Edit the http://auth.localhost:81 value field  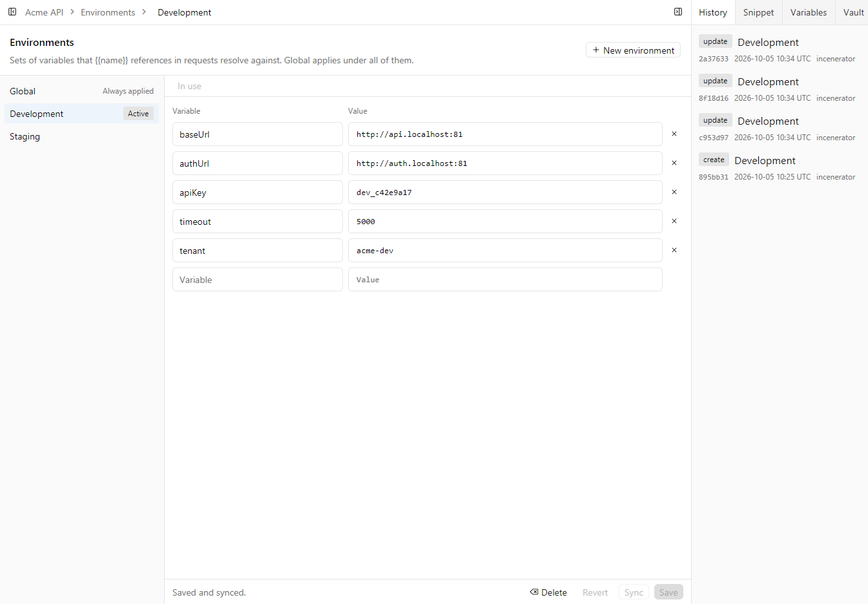[x=505, y=163]
